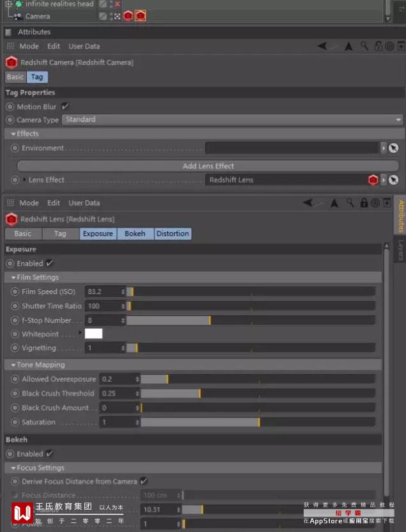This screenshot has width=406, height=532.
Task: Click Redshift Camera header icon
Action: (x=12, y=63)
